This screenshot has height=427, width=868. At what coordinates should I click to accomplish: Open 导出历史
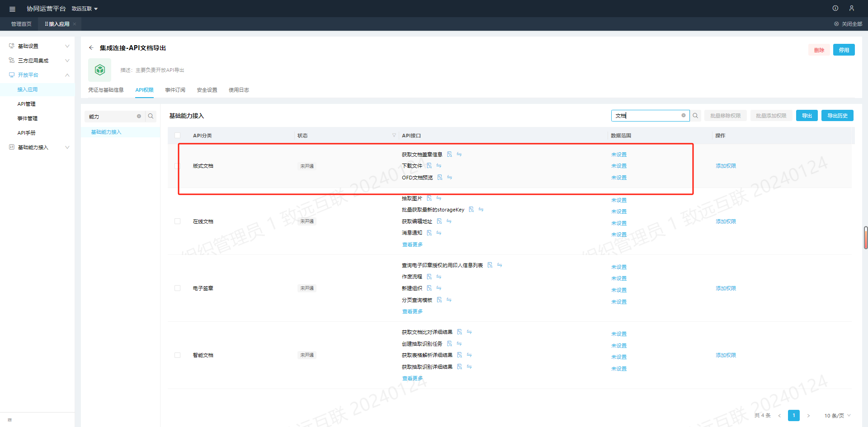click(x=837, y=116)
